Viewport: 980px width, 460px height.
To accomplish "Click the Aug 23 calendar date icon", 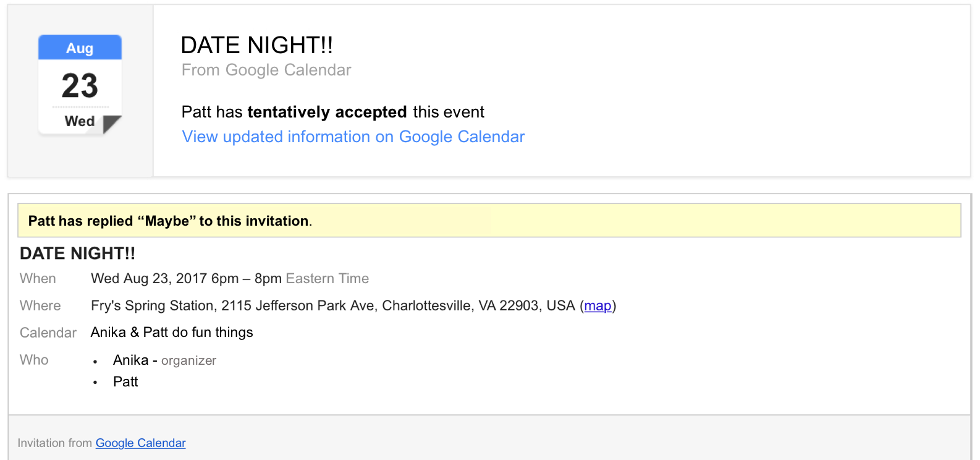I will click(x=80, y=85).
